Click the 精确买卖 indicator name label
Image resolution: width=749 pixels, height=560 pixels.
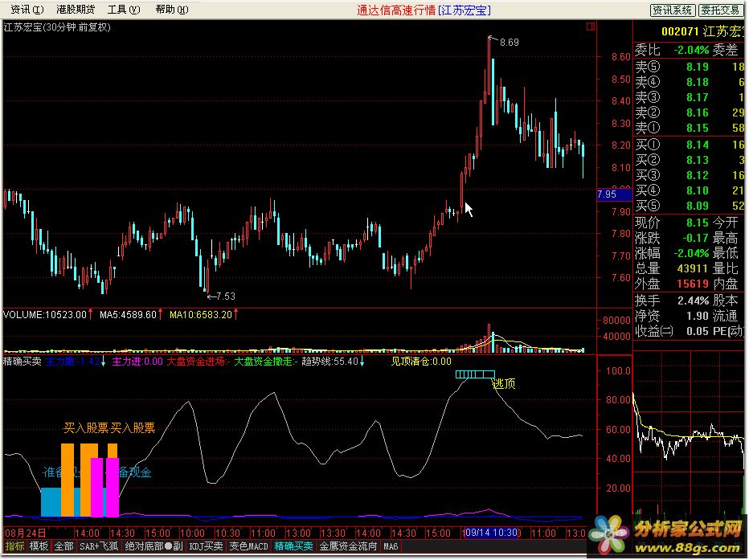point(23,362)
